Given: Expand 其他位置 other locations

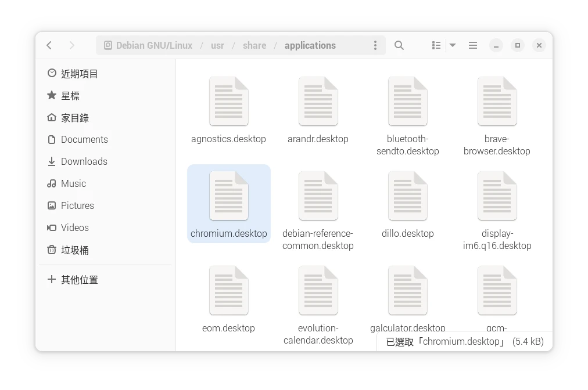Looking at the screenshot, I should 79,280.
